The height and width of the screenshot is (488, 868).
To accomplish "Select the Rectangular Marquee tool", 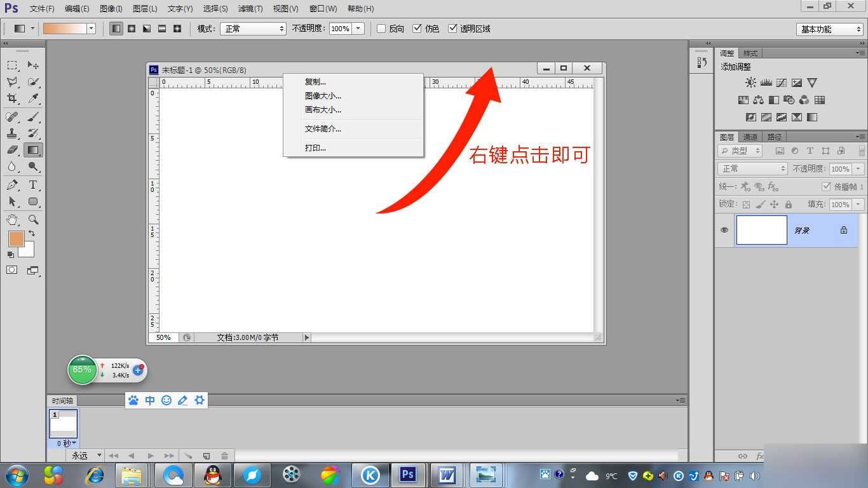I will (12, 65).
